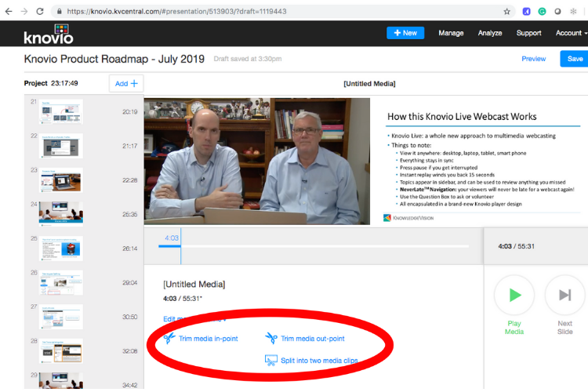Viewport: 588px width, 392px height.
Task: Click Trim media in-point link
Action: (208, 339)
